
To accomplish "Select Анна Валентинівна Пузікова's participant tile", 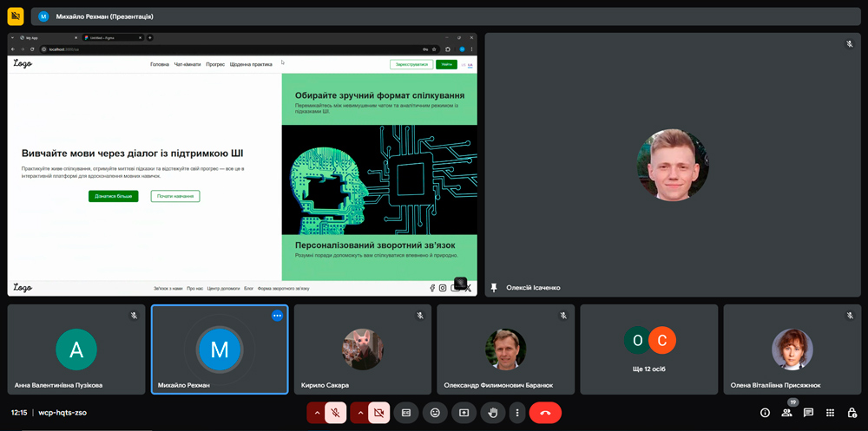I will pyautogui.click(x=76, y=349).
